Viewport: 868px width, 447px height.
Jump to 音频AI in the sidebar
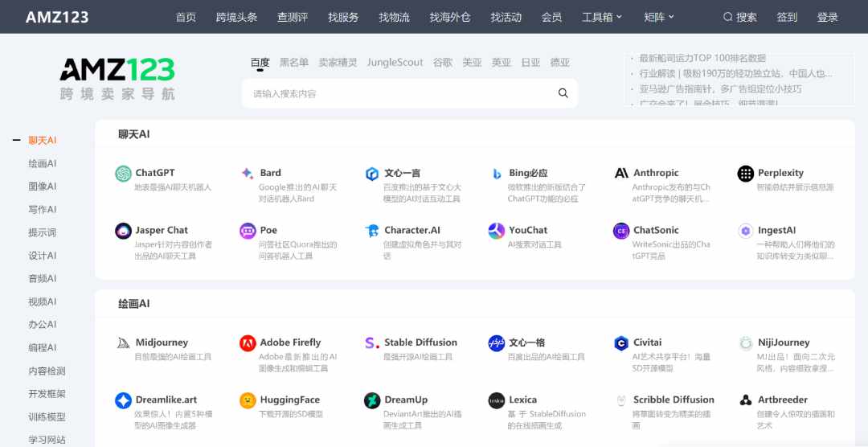click(x=43, y=279)
